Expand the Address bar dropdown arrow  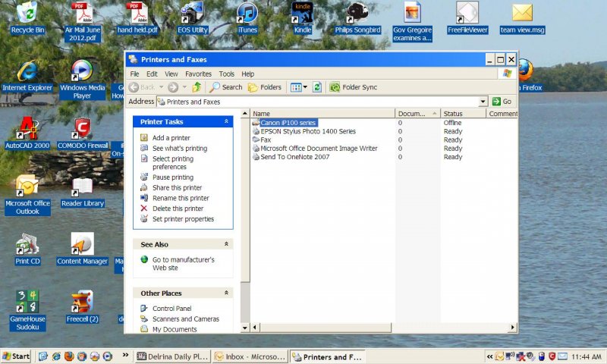(x=483, y=102)
